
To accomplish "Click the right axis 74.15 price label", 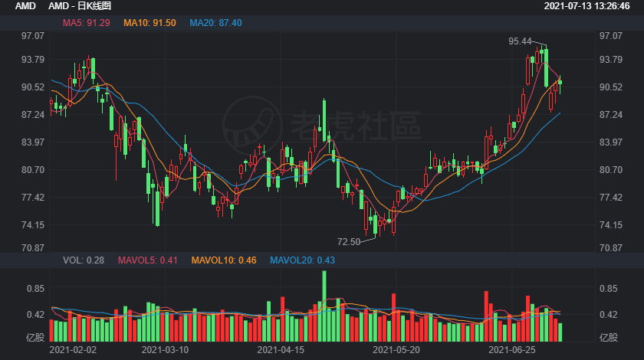I will tap(611, 225).
